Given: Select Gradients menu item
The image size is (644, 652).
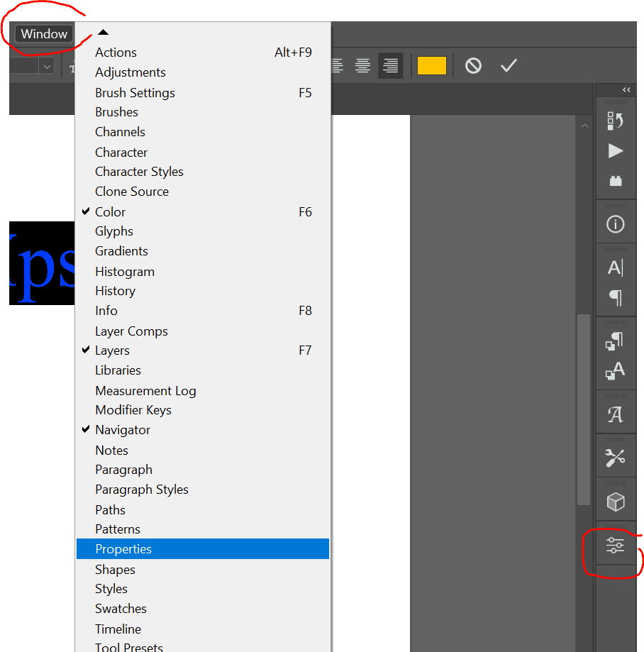Looking at the screenshot, I should coord(203,251).
